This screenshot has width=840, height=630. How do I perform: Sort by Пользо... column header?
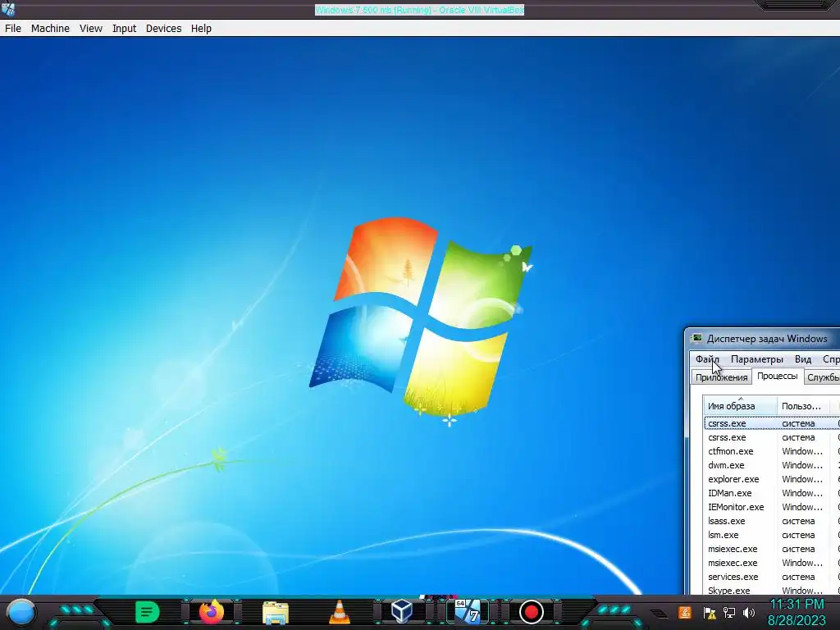pos(804,405)
